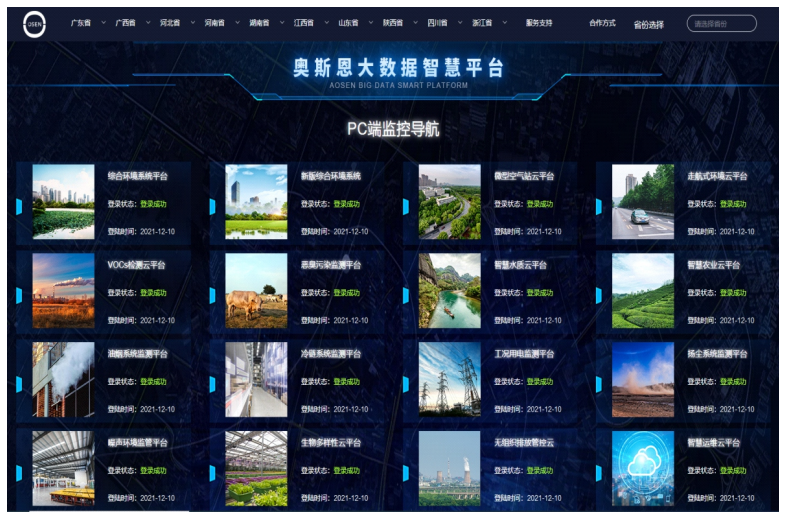This screenshot has height=519, width=785.
Task: Select the 合作方式 menu item
Action: 603,22
